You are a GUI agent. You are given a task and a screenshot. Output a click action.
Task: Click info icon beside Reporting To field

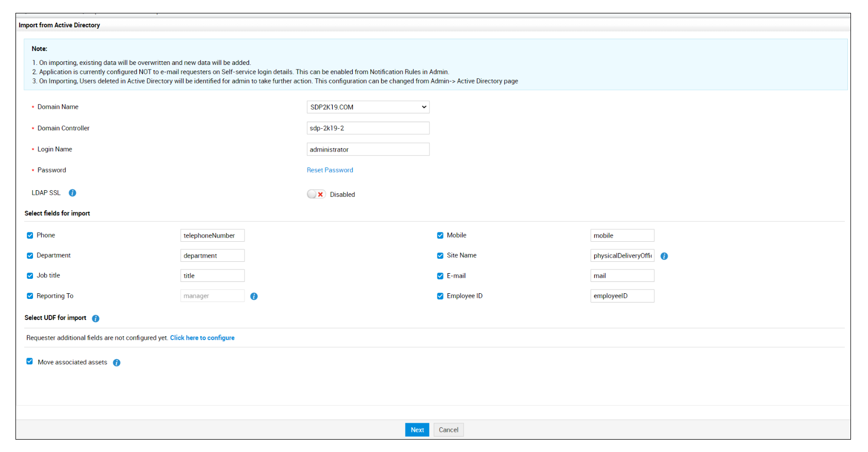(254, 296)
